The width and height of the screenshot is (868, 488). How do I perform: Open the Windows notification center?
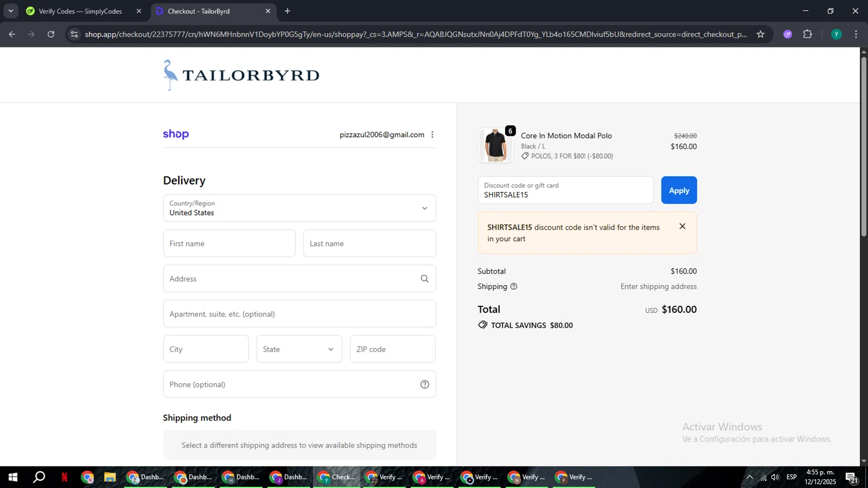[852, 478]
